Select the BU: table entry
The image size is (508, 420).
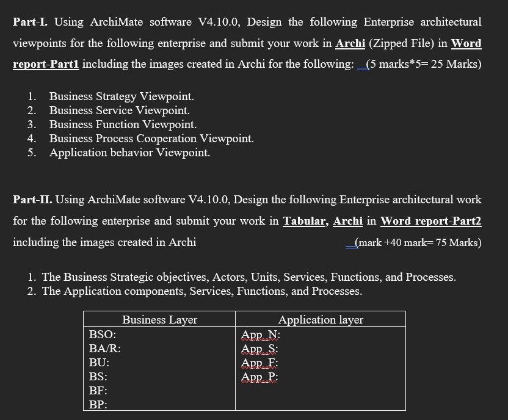(98, 363)
